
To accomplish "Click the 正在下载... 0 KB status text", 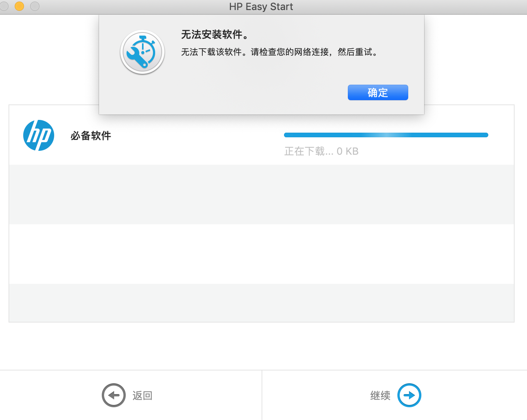I will (x=322, y=151).
